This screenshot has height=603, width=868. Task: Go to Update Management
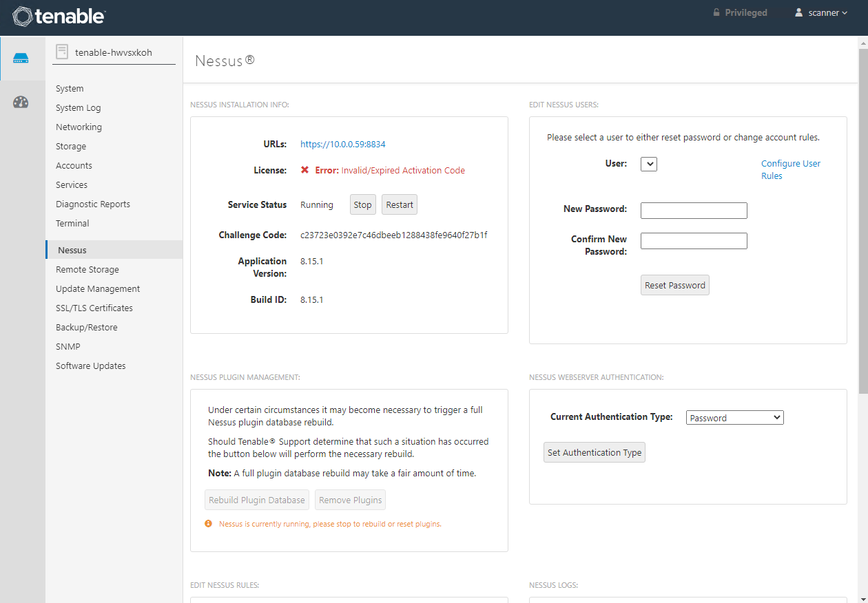tap(98, 288)
